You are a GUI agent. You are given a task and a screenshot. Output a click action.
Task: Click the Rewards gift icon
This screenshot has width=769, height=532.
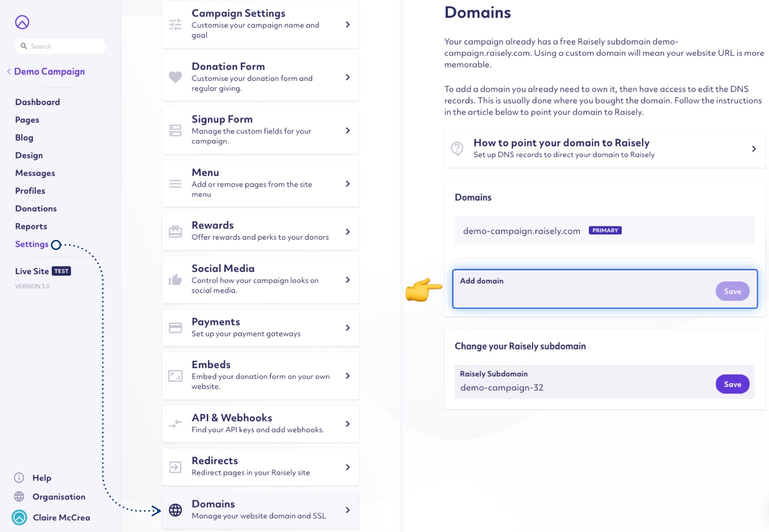pyautogui.click(x=175, y=232)
